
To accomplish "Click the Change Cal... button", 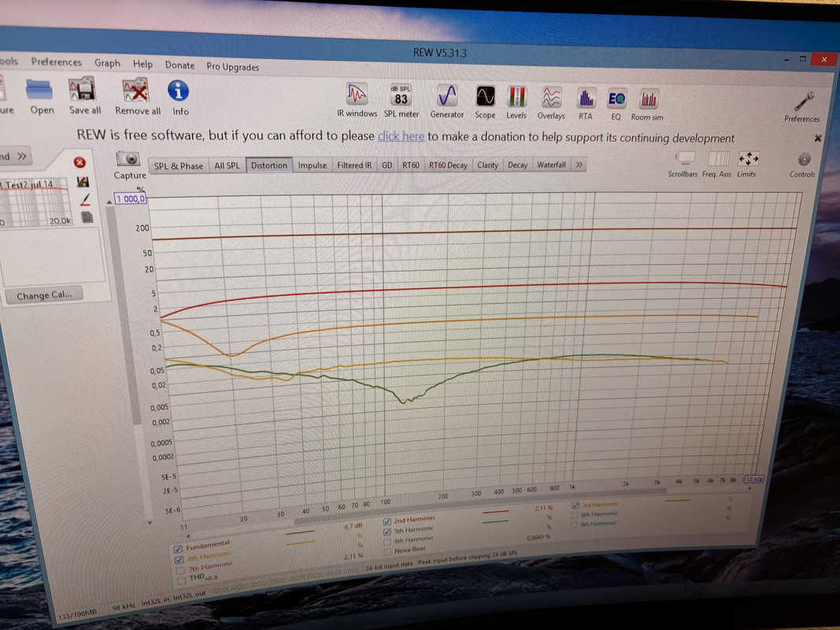I will (44, 296).
